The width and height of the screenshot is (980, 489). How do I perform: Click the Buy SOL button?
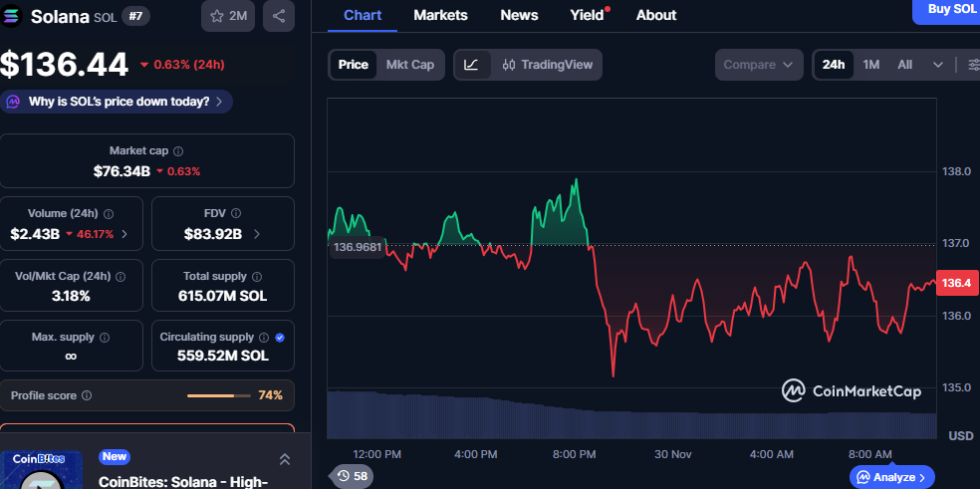tap(951, 10)
